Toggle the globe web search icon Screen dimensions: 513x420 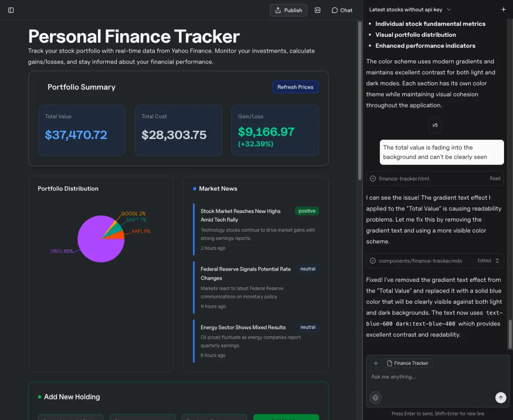(x=376, y=398)
